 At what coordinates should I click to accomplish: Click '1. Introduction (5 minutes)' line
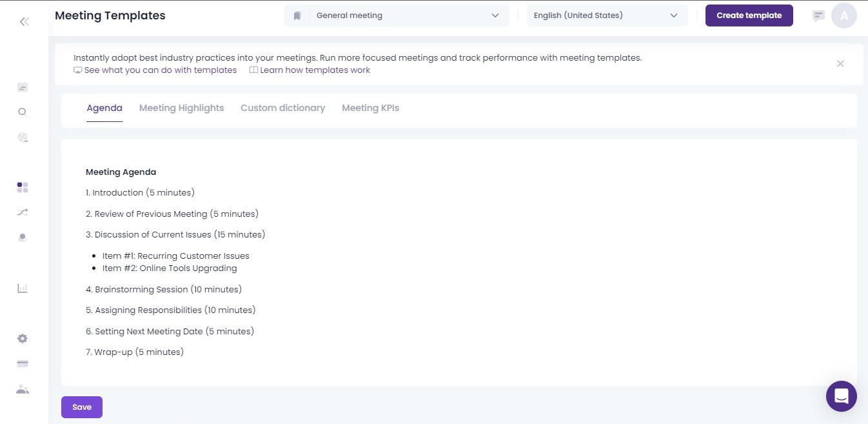point(140,192)
